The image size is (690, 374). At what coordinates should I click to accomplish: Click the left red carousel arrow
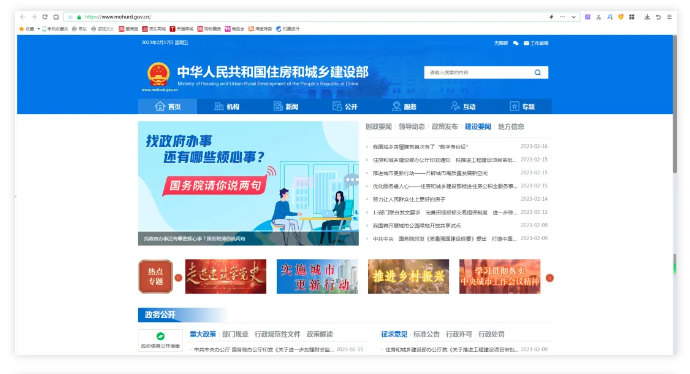pos(178,278)
